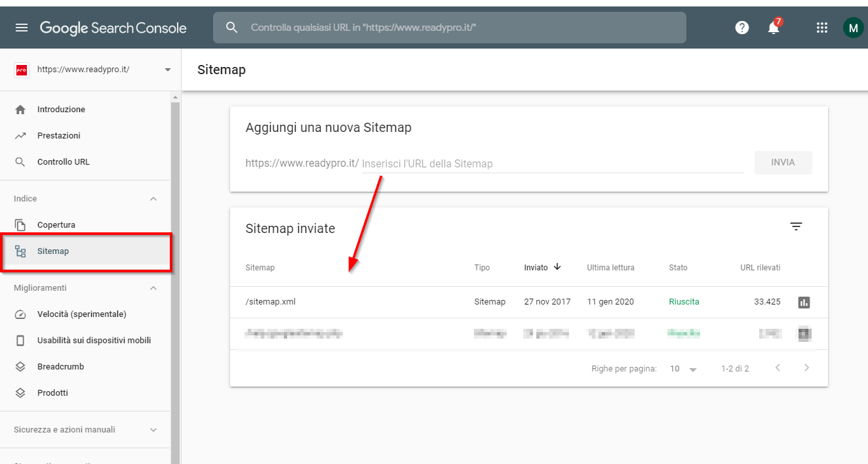Open the notifications bell
Screen dimensions: 868x464
pyautogui.click(x=774, y=27)
